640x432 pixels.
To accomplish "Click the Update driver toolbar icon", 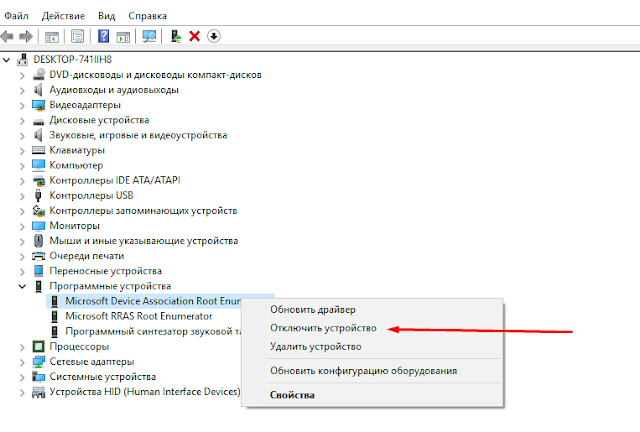I will (x=176, y=36).
